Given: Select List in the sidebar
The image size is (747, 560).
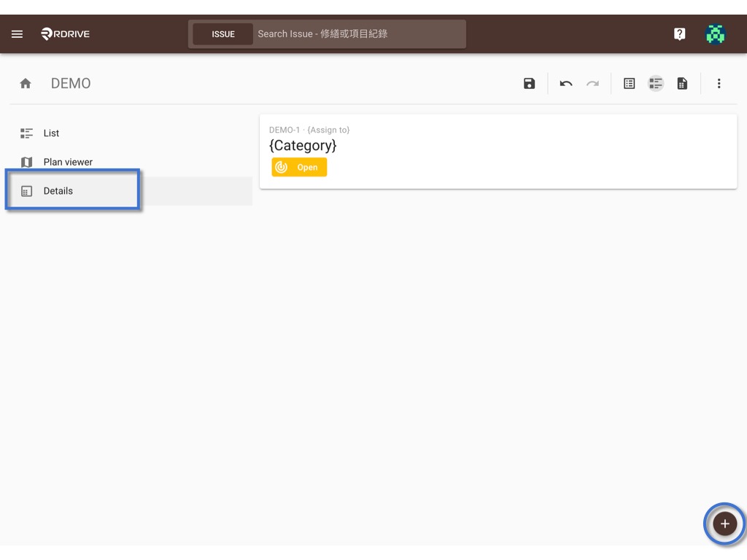Looking at the screenshot, I should pyautogui.click(x=131, y=133).
